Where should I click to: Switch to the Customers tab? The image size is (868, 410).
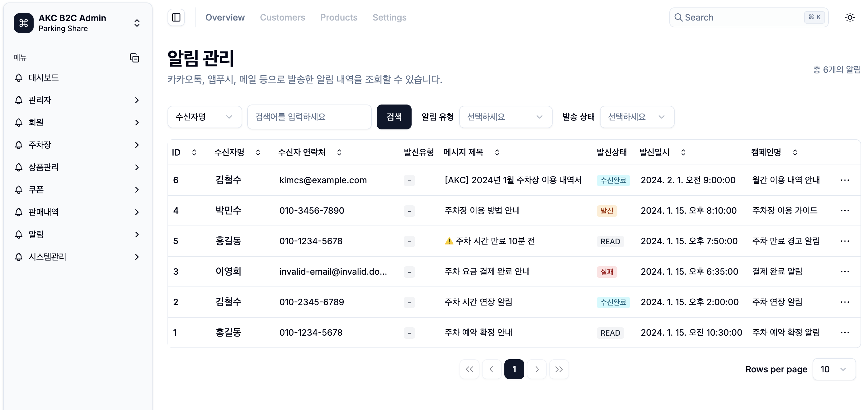[283, 17]
